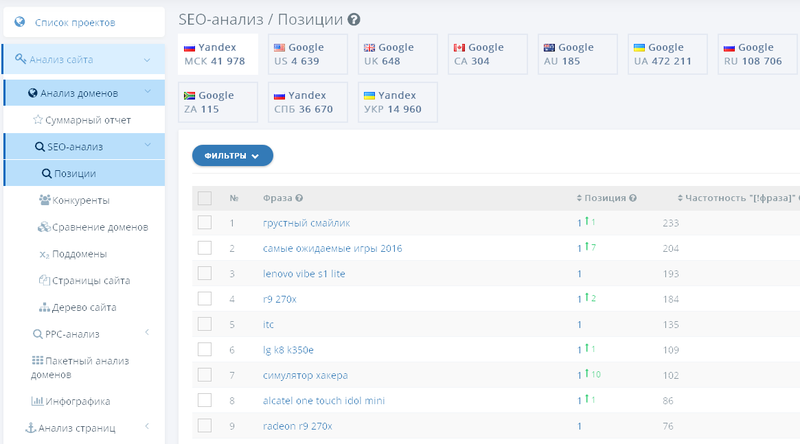Collapse the Анализ сайта section chevron
The width and height of the screenshot is (800, 444).
[147, 60]
